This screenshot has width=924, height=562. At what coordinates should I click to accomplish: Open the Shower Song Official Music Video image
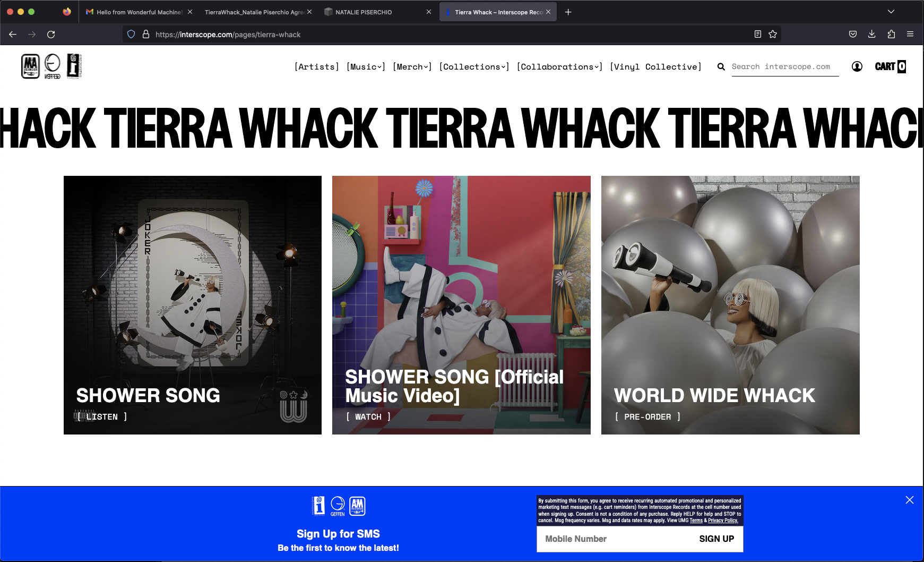[461, 305]
